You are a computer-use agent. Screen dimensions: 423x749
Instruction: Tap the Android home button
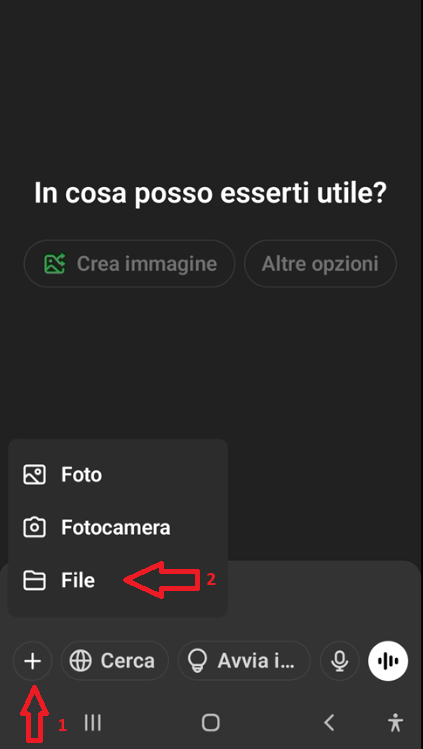[211, 723]
